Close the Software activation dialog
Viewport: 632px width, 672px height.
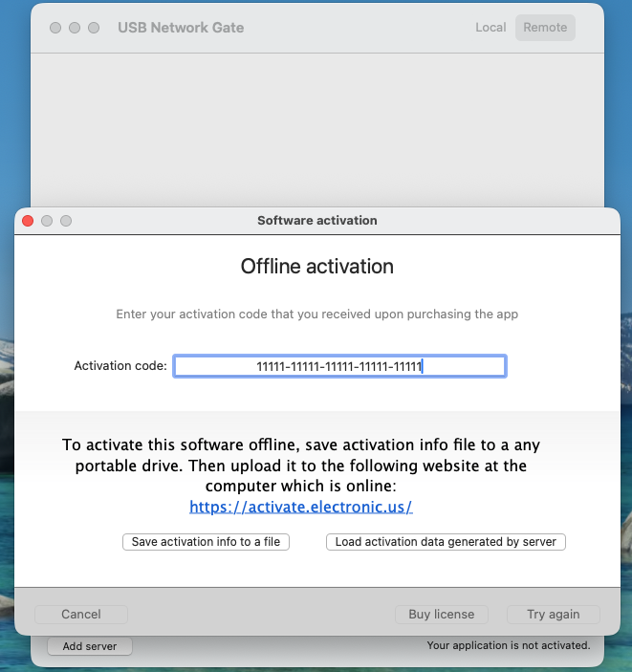pyautogui.click(x=28, y=221)
